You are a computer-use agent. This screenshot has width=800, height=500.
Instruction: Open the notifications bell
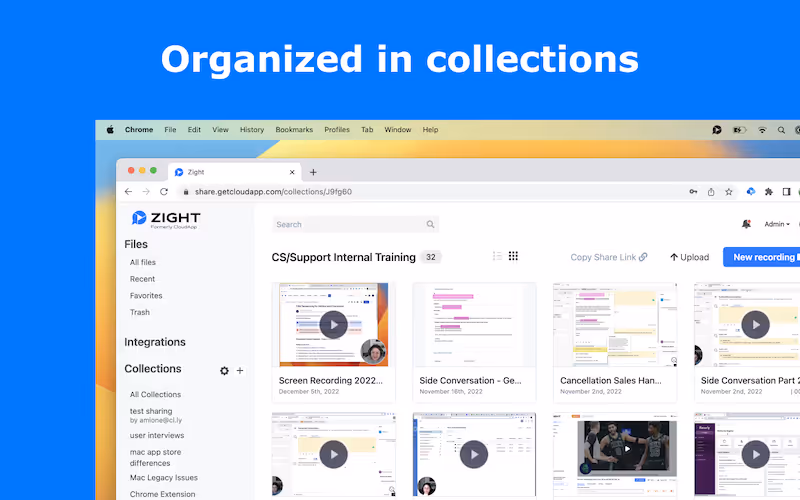746,224
